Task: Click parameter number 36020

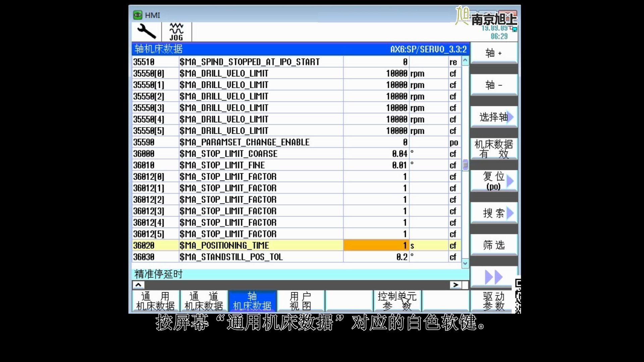Action: (144, 245)
